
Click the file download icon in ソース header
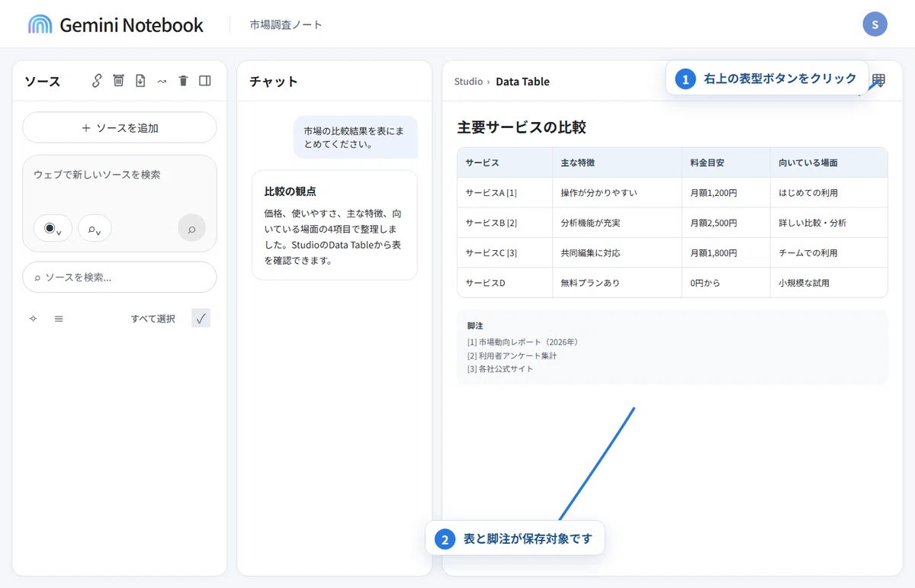[140, 81]
